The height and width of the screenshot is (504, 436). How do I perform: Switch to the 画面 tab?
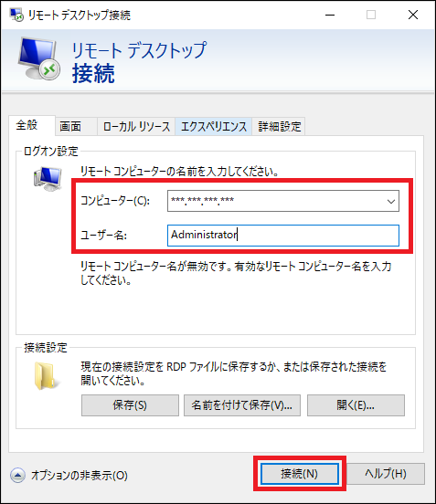(x=70, y=126)
